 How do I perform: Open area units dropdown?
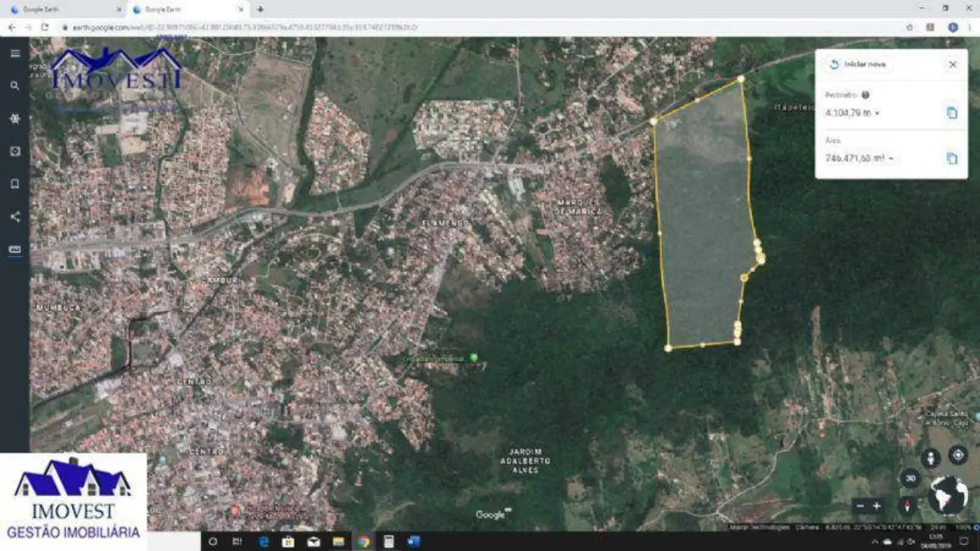click(891, 159)
